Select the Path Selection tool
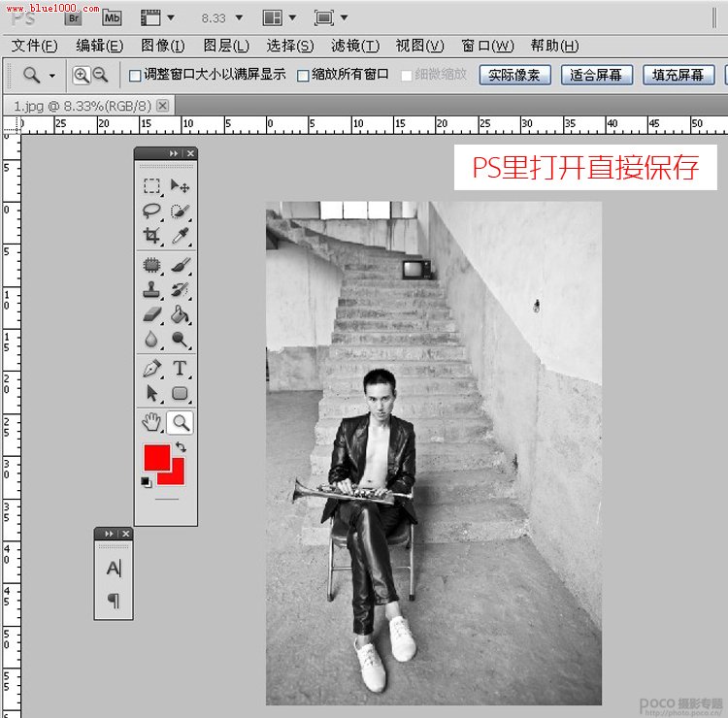The image size is (728, 718). (151, 394)
